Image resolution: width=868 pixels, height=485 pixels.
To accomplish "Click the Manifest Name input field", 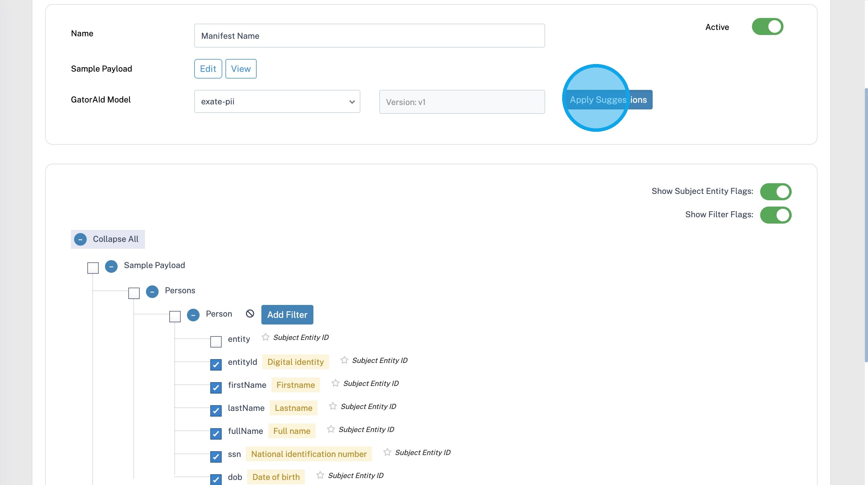I will coord(369,36).
